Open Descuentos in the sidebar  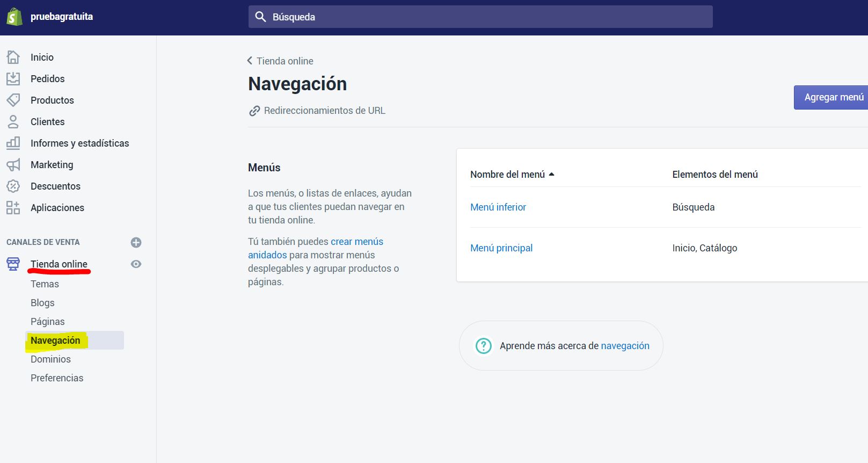point(55,186)
